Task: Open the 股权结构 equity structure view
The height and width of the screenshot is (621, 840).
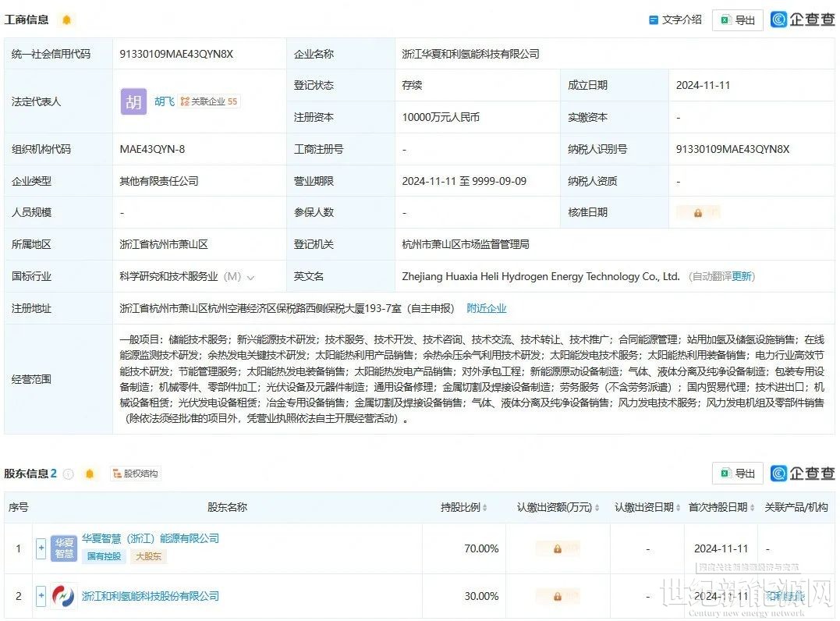Action: [x=136, y=474]
